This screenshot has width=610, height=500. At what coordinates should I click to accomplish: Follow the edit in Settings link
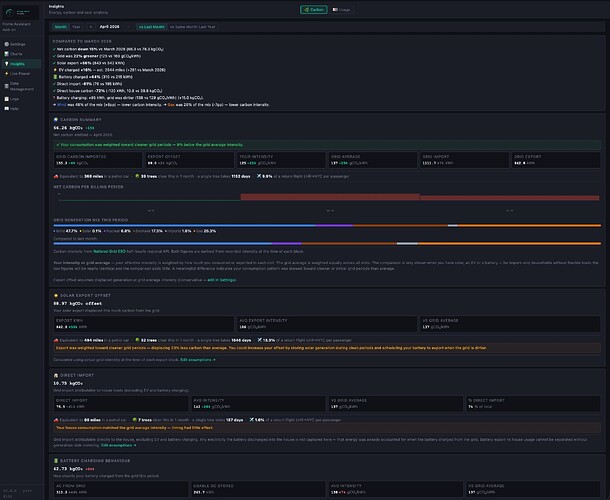(x=221, y=280)
